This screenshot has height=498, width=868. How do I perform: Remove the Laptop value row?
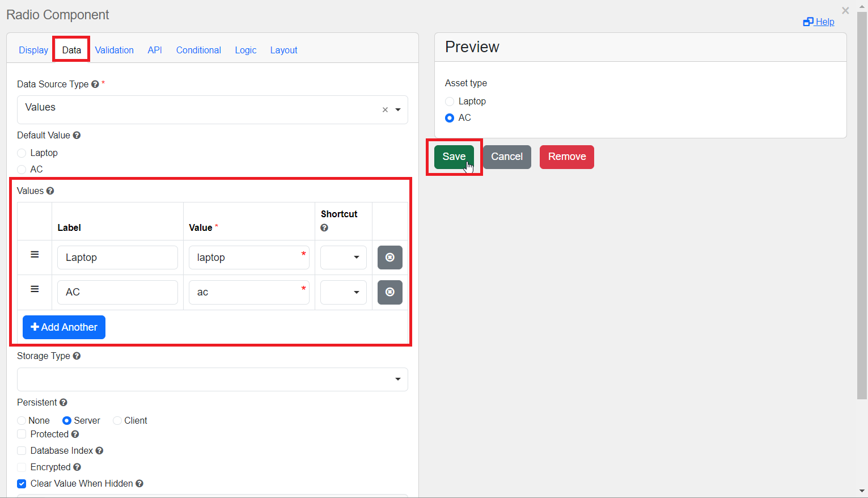pyautogui.click(x=390, y=258)
